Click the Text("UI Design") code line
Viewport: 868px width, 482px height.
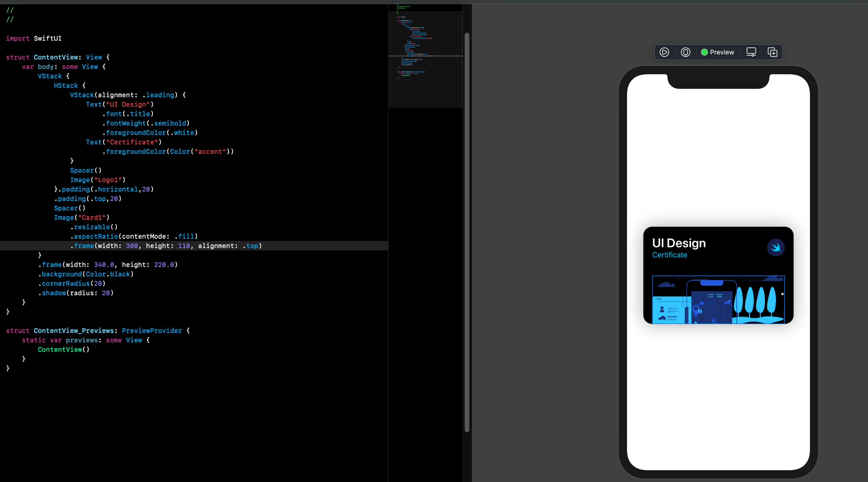120,104
